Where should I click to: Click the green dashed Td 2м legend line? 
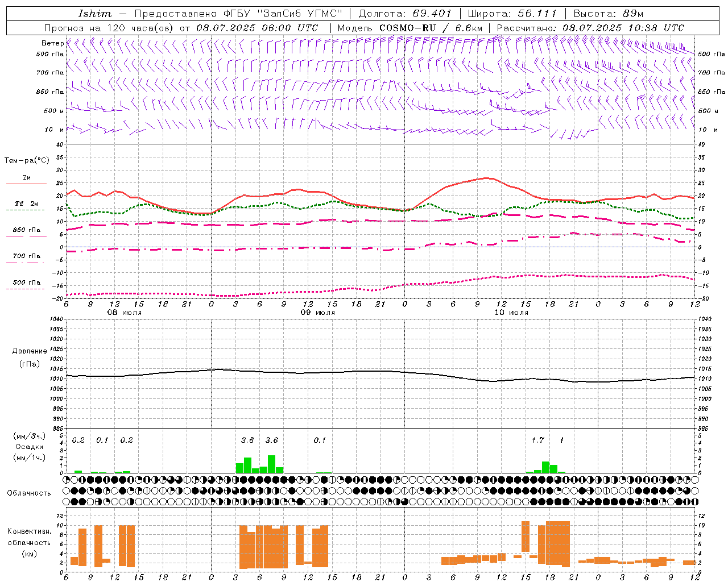25,210
